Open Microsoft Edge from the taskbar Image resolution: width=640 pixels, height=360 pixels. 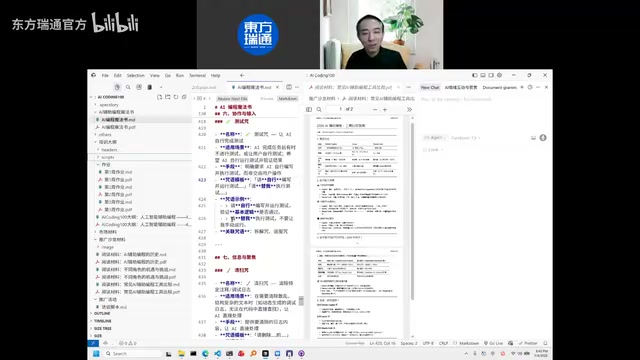(x=205, y=353)
